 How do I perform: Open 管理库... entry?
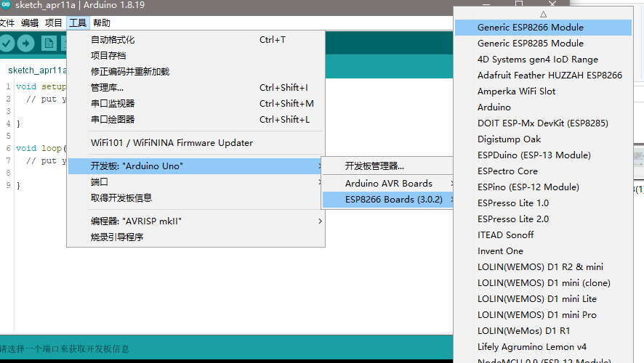(x=196, y=87)
